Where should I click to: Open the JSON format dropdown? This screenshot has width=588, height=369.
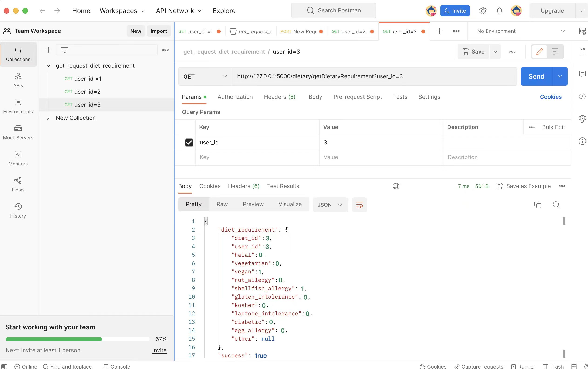330,205
